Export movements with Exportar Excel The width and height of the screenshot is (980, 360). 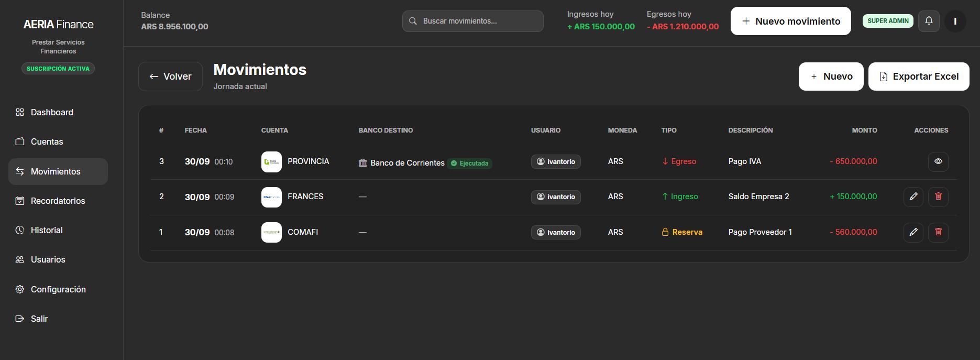919,77
